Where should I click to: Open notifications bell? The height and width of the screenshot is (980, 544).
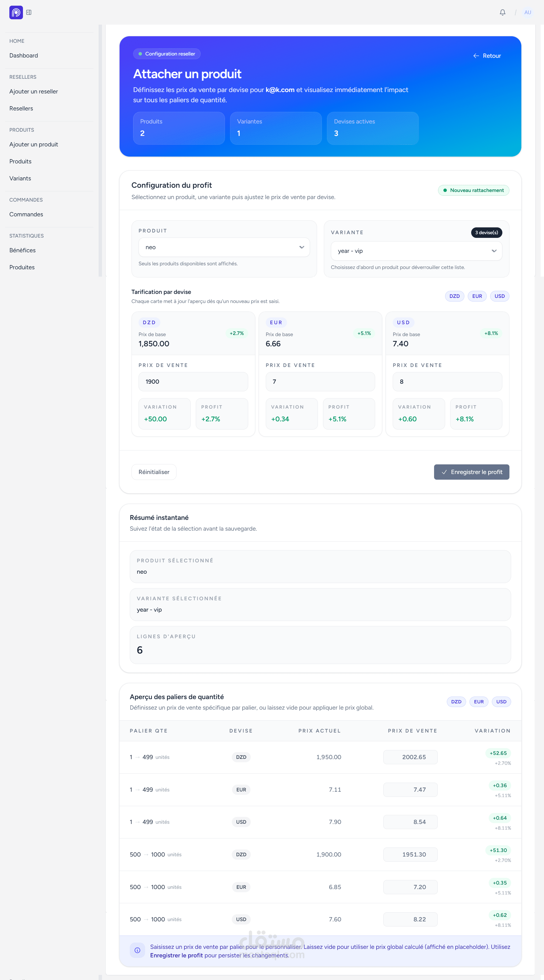[x=503, y=12]
